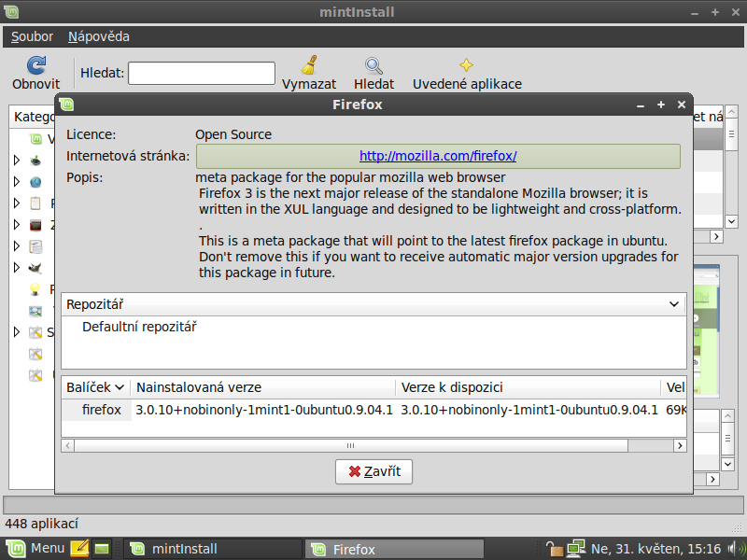Sort by Nainstalovaná verze column header
The image size is (747, 560).
263,387
